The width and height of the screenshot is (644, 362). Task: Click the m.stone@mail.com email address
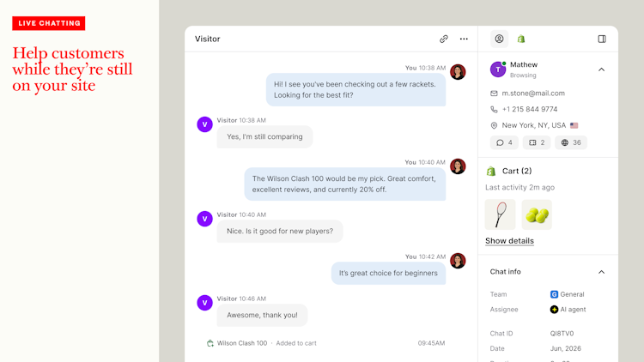click(x=533, y=94)
